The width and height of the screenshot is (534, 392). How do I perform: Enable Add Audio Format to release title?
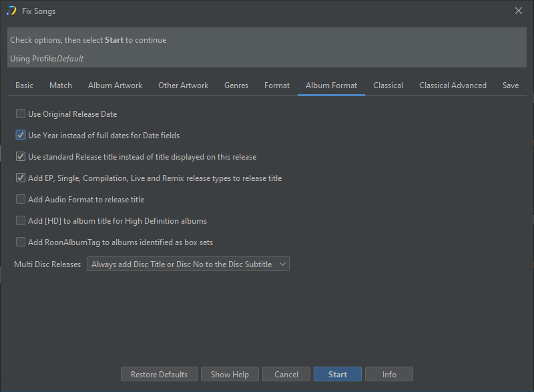[21, 200]
